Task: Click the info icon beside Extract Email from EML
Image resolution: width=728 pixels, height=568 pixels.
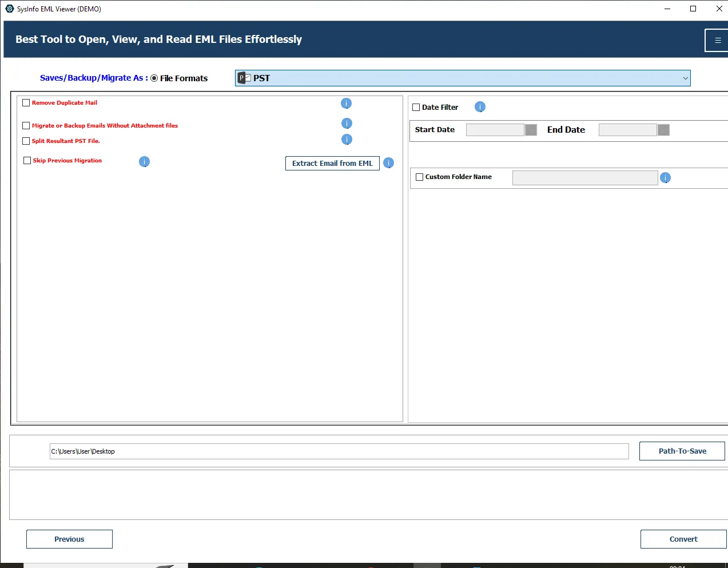Action: [389, 163]
